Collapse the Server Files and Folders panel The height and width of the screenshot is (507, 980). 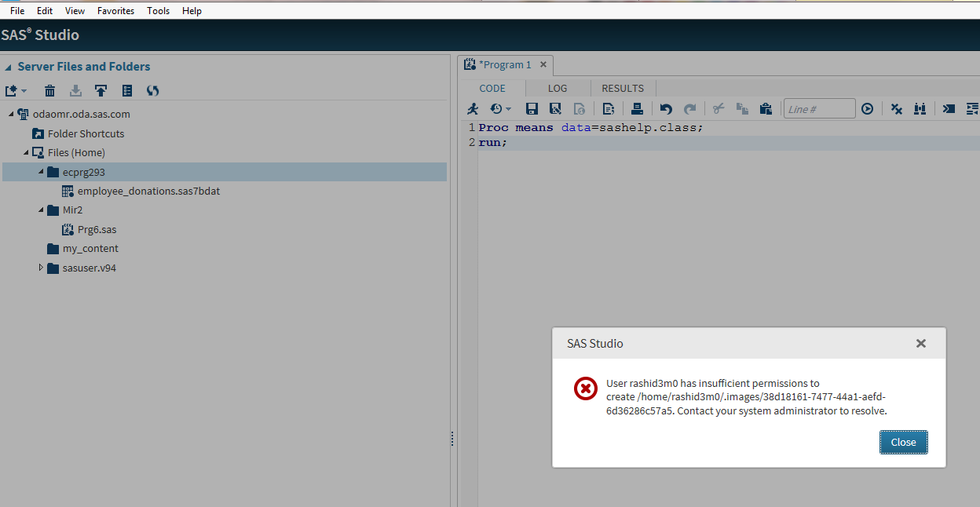click(x=7, y=66)
